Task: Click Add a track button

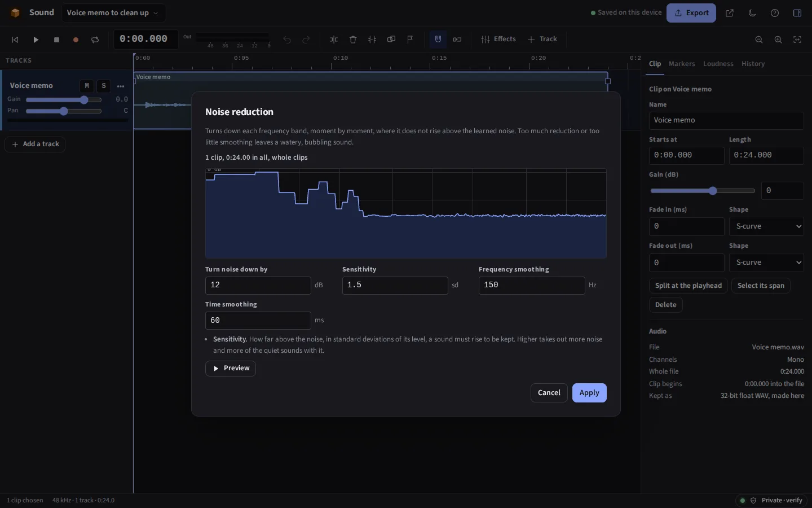Action: click(x=36, y=144)
